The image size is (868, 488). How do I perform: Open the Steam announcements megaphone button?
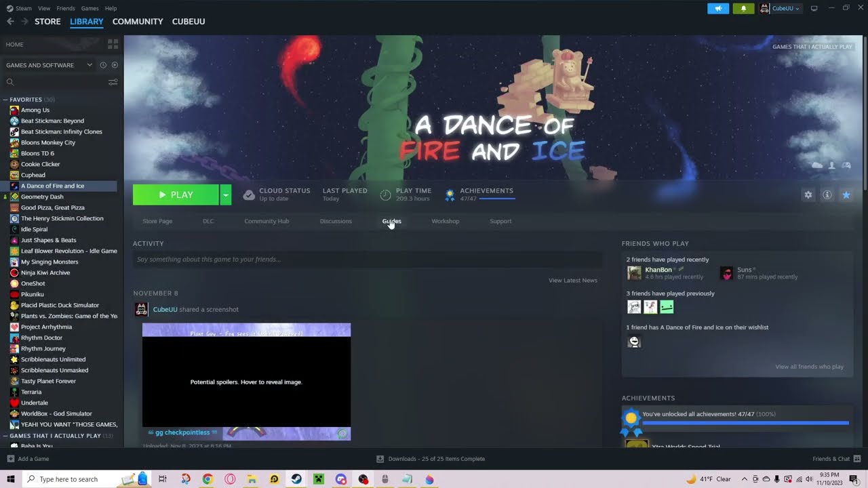pos(718,8)
